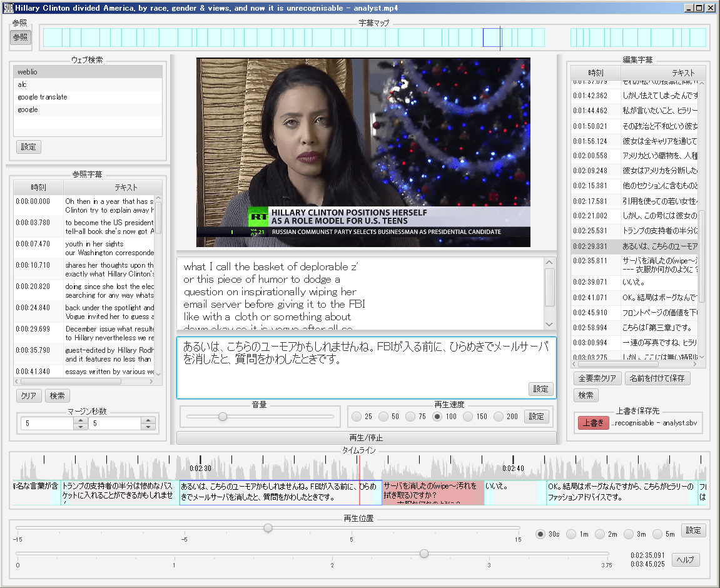Screen dimensions: 720x588
Task: Decrease second margin seconds spinner
Action: pos(148,427)
